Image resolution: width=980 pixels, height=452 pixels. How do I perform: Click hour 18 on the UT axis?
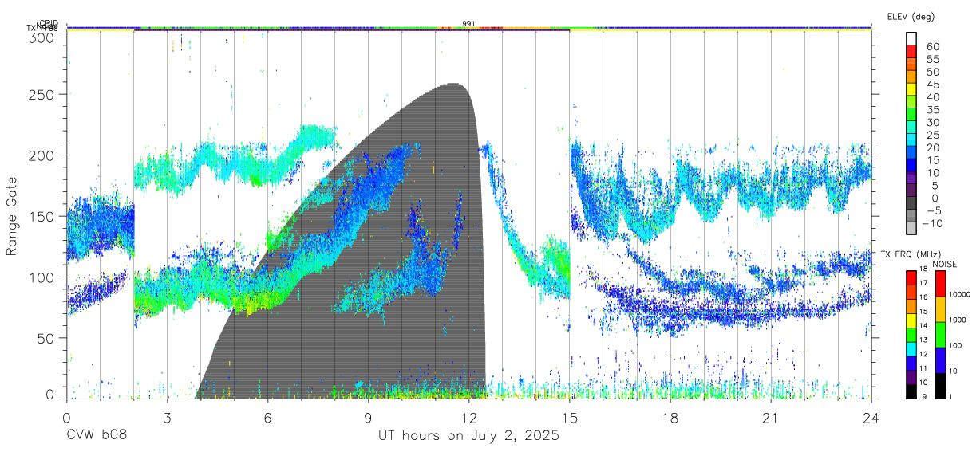[x=670, y=417]
